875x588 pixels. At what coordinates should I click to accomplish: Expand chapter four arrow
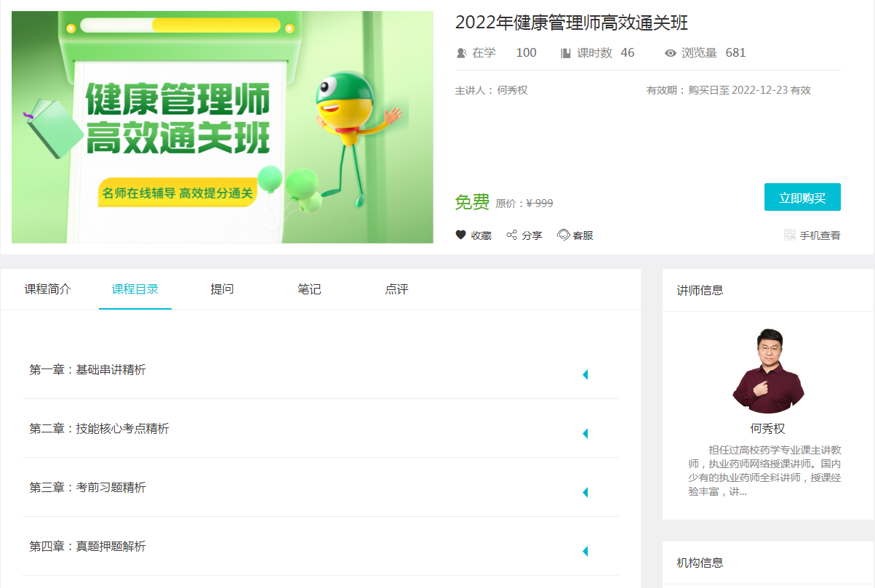pos(585,552)
